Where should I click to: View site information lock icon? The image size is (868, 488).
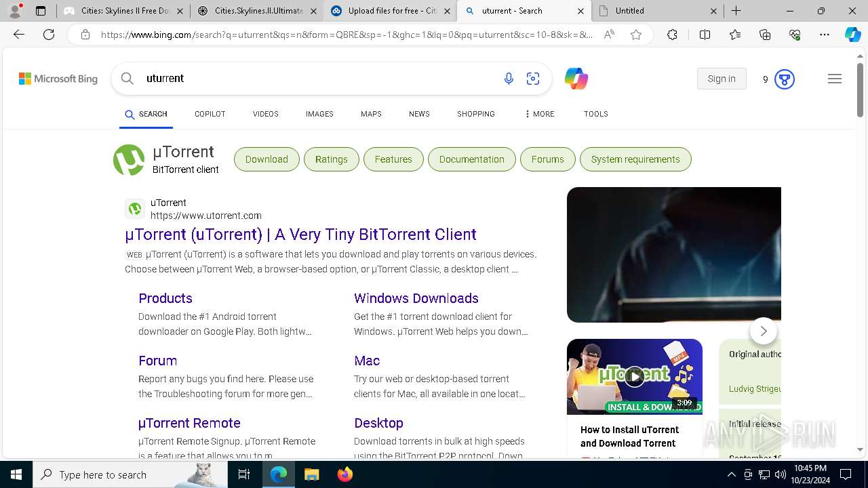(x=85, y=35)
